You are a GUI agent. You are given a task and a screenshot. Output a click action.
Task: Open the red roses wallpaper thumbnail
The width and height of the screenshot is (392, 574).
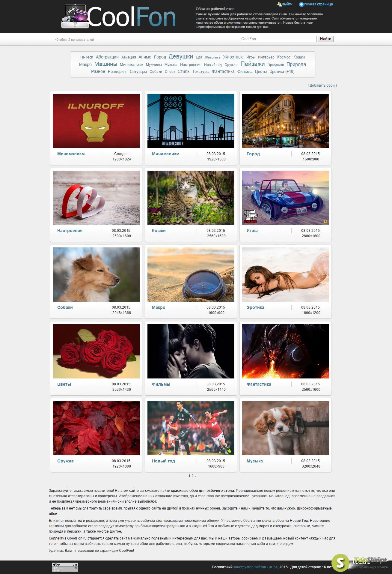tap(96, 351)
